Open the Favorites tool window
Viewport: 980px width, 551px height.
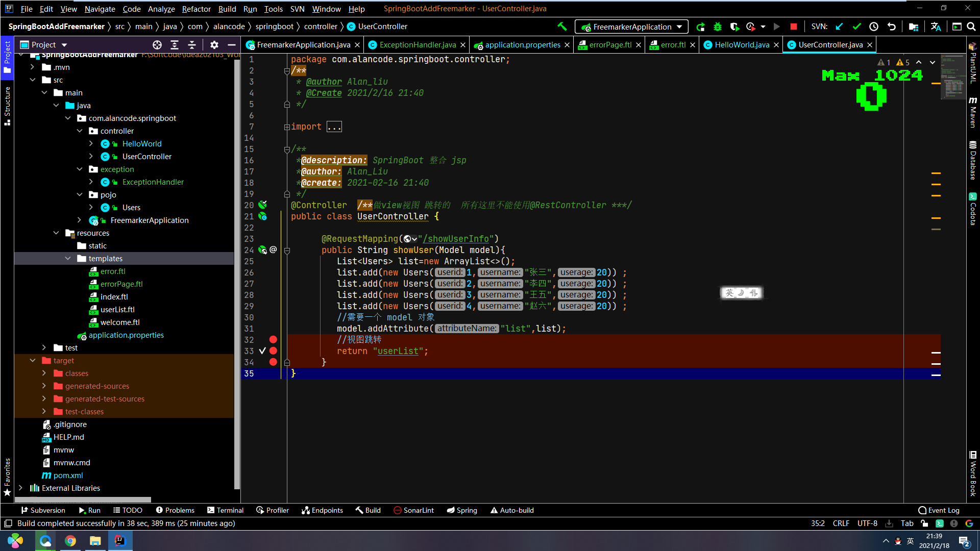pyautogui.click(x=7, y=477)
